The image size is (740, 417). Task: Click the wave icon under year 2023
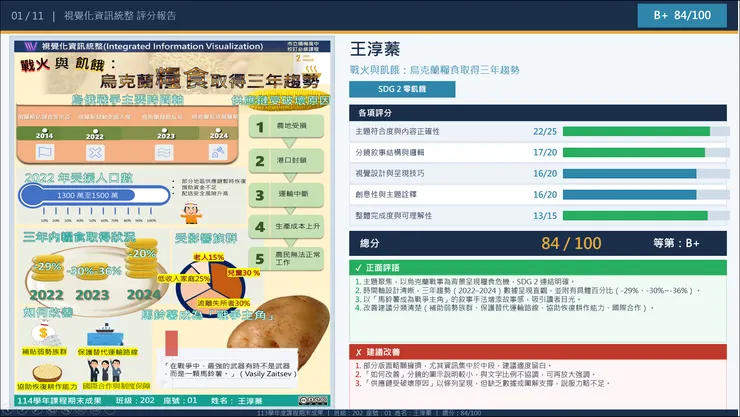tap(164, 152)
